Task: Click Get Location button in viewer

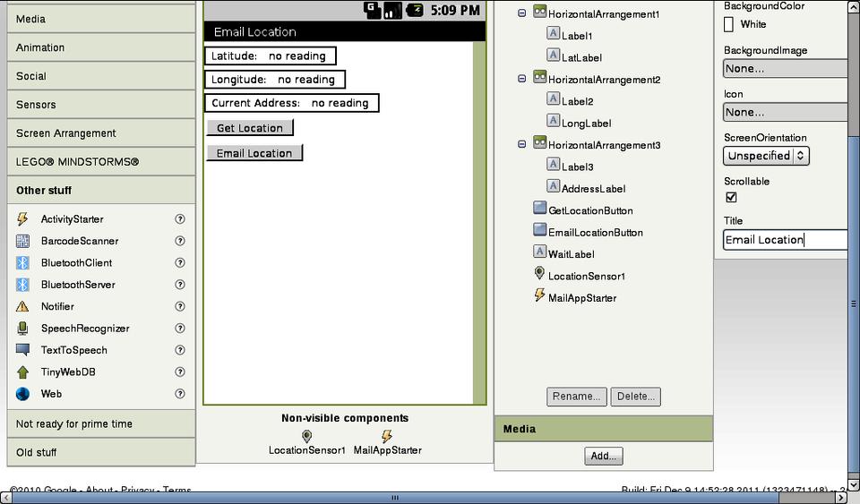Action: (x=250, y=128)
